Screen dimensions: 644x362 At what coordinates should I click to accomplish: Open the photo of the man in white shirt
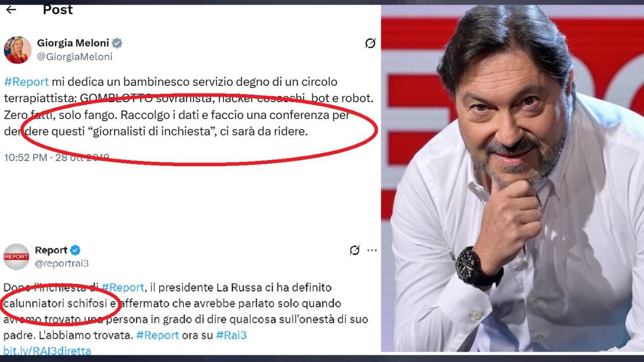point(513,178)
